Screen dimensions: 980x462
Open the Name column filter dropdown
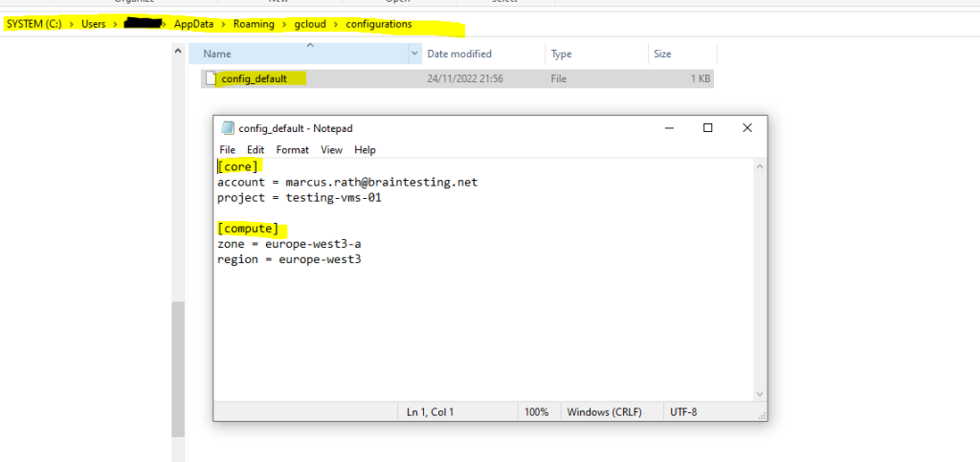415,54
